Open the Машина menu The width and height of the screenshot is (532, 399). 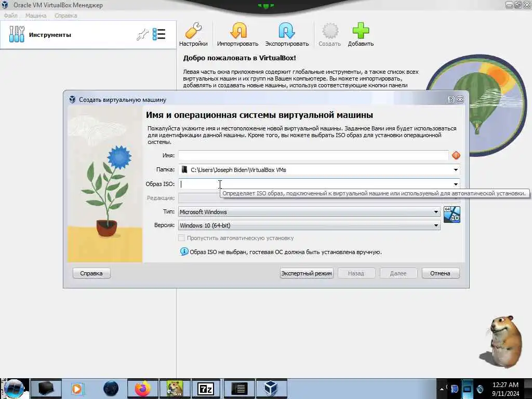(36, 16)
